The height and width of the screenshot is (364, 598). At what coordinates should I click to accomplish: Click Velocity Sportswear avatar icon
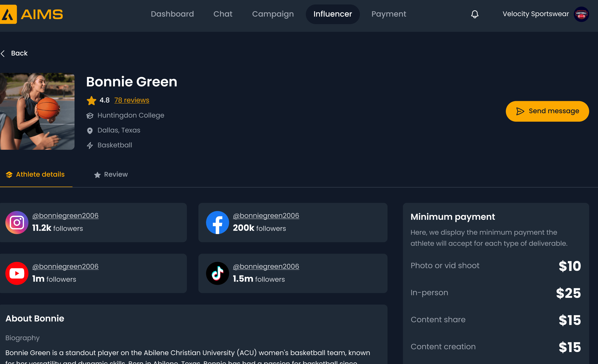pos(581,14)
